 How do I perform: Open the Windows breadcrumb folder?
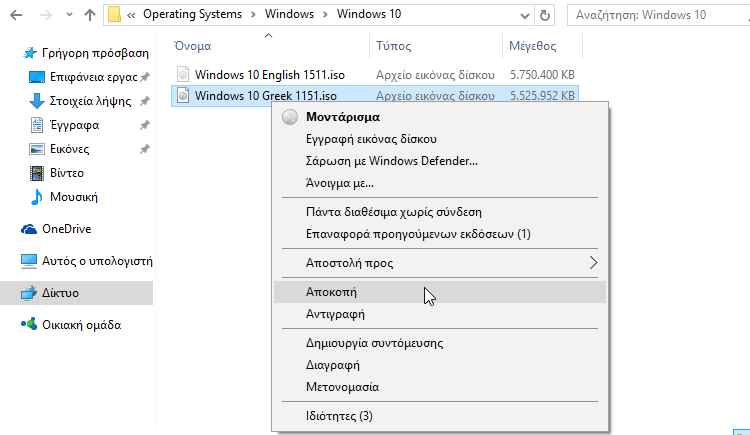click(x=289, y=14)
